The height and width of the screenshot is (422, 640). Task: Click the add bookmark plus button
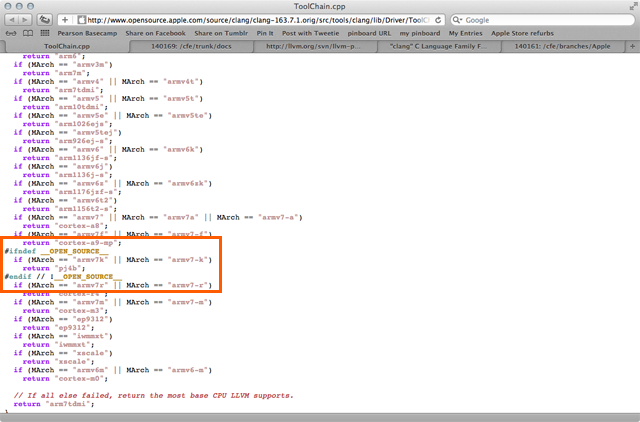tap(65, 19)
